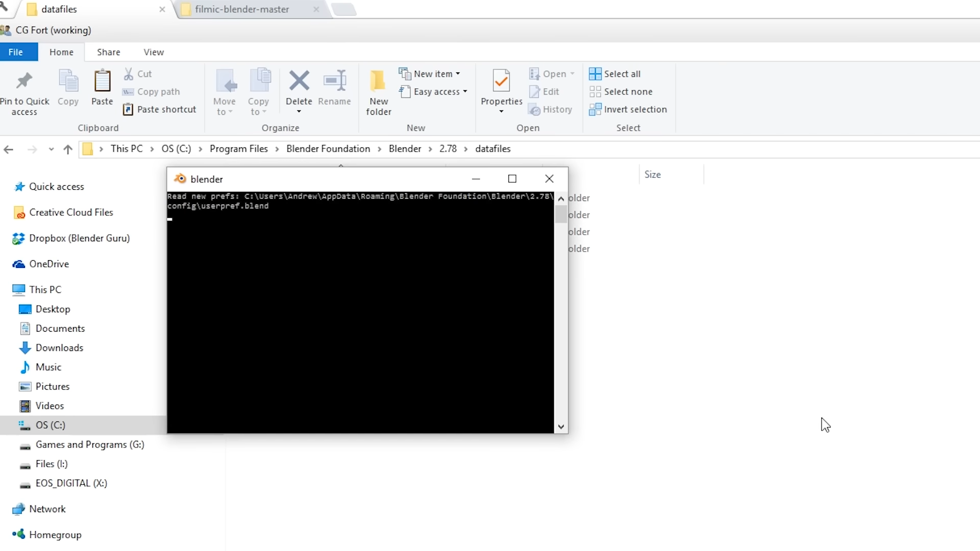The width and height of the screenshot is (980, 551).
Task: Click the Delete X icon
Action: click(299, 81)
